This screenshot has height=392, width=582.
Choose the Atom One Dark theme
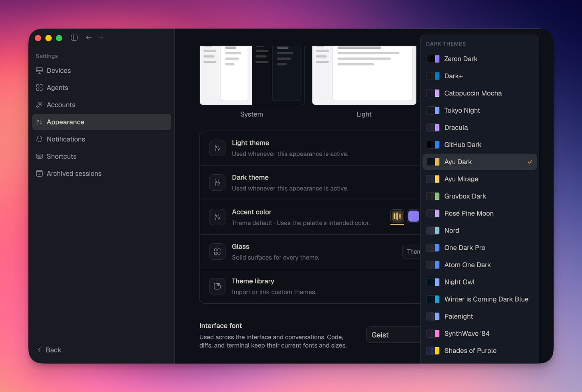(480, 265)
